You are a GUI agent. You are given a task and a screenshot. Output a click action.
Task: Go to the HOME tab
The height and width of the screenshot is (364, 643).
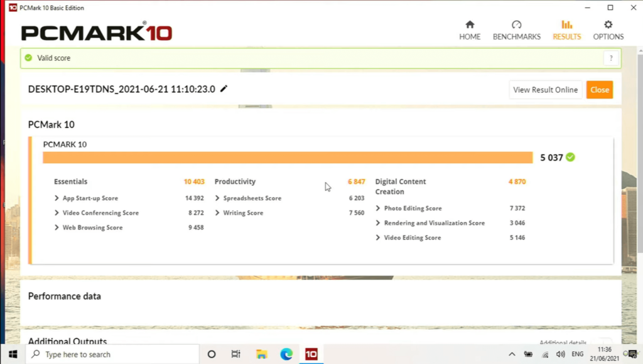pyautogui.click(x=470, y=30)
